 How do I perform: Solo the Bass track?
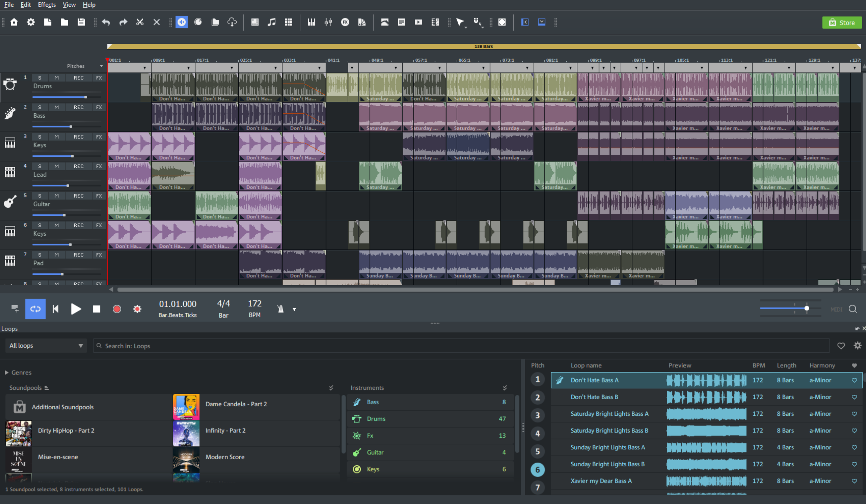(x=40, y=107)
